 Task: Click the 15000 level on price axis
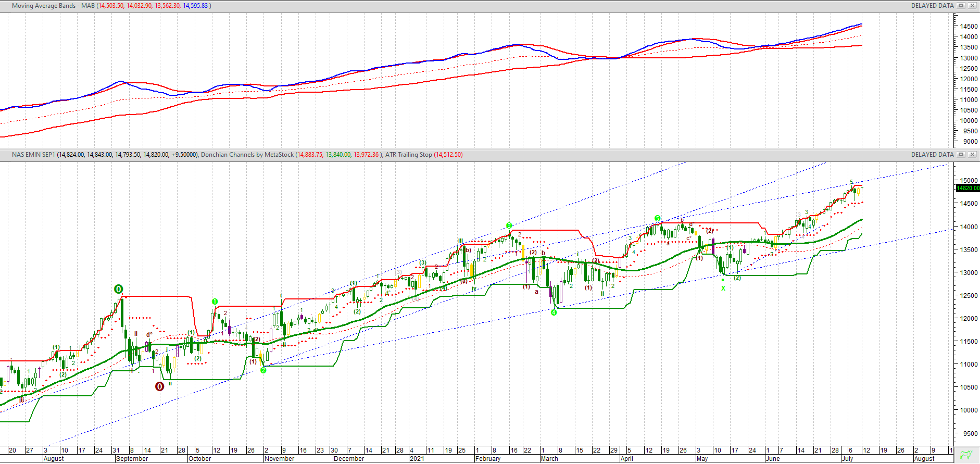[969, 181]
